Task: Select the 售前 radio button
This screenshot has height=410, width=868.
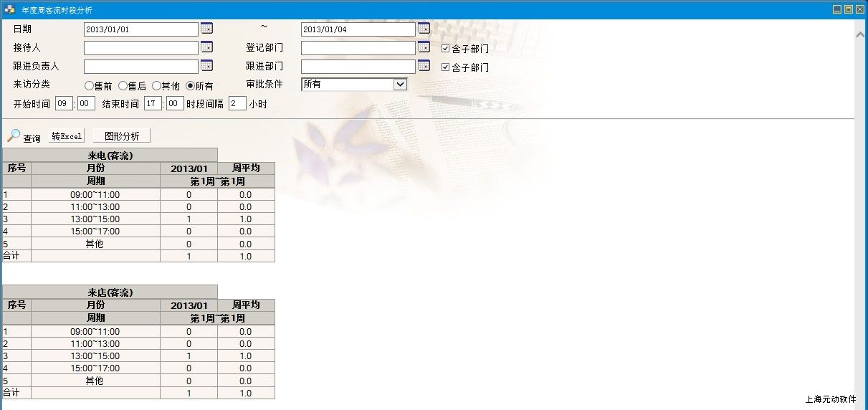Action: pos(89,85)
